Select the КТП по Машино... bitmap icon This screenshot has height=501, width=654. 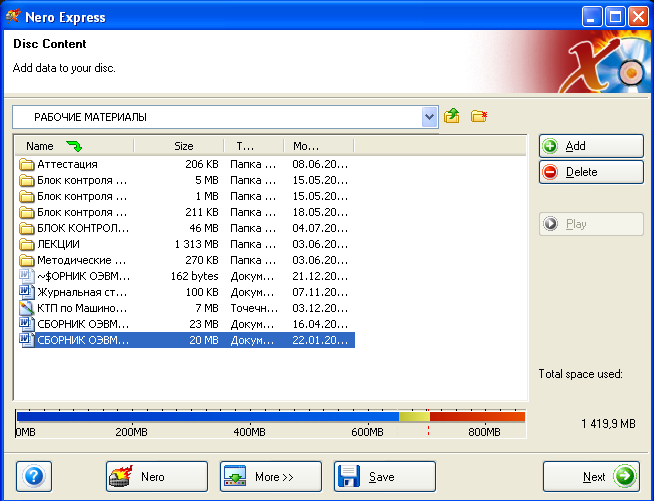[x=27, y=308]
